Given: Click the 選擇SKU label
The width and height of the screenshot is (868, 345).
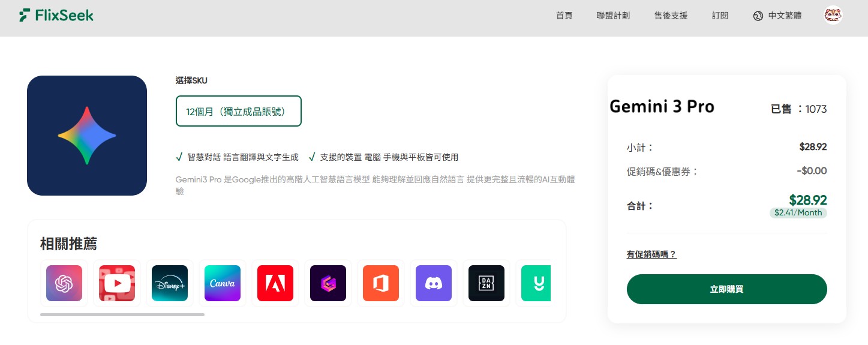Looking at the screenshot, I should (191, 80).
